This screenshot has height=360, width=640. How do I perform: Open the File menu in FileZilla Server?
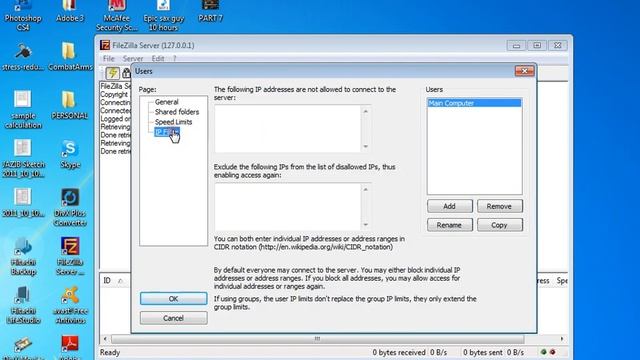[109, 58]
